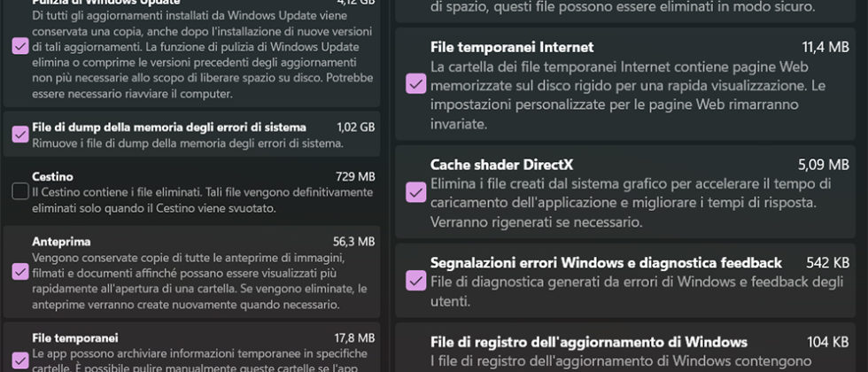Select the Cestino item title
The image size is (868, 372).
point(52,176)
